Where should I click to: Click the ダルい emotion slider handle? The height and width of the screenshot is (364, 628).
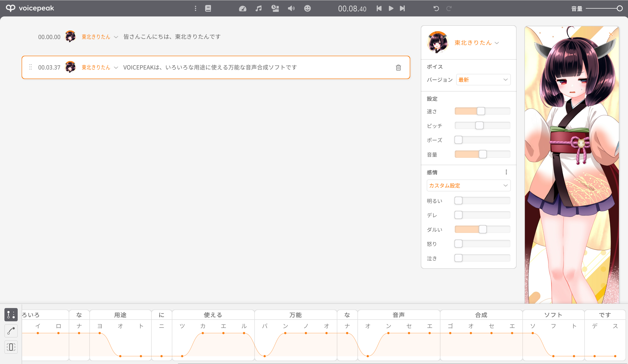pos(482,229)
